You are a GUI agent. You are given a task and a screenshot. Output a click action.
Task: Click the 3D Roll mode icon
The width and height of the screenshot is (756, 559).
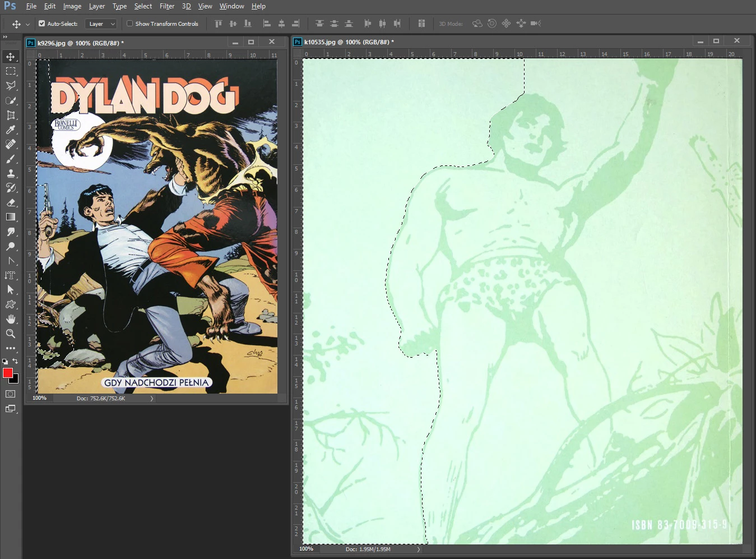coord(492,24)
